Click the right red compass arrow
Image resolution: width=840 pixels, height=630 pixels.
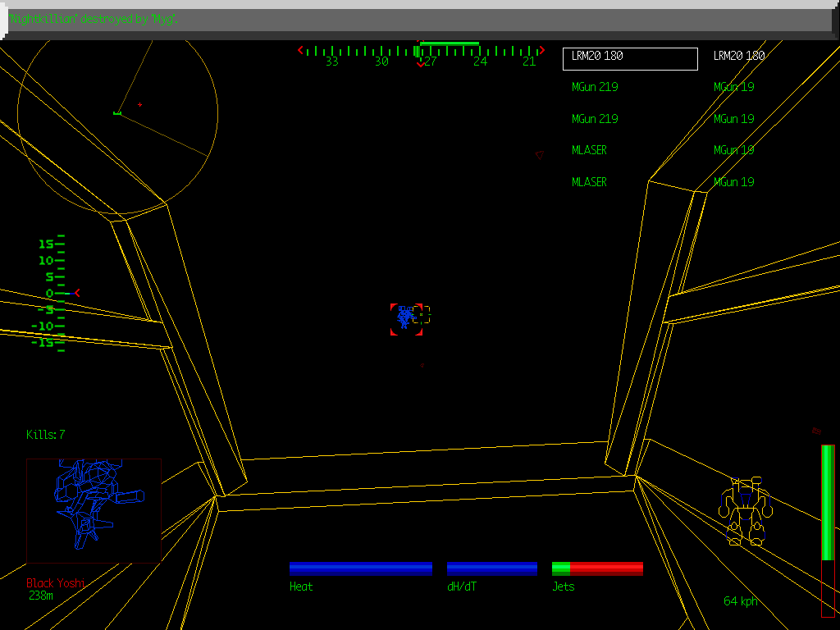541,50
